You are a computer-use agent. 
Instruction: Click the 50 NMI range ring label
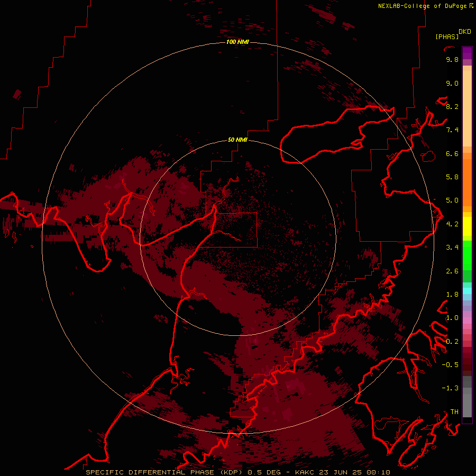tap(237, 140)
